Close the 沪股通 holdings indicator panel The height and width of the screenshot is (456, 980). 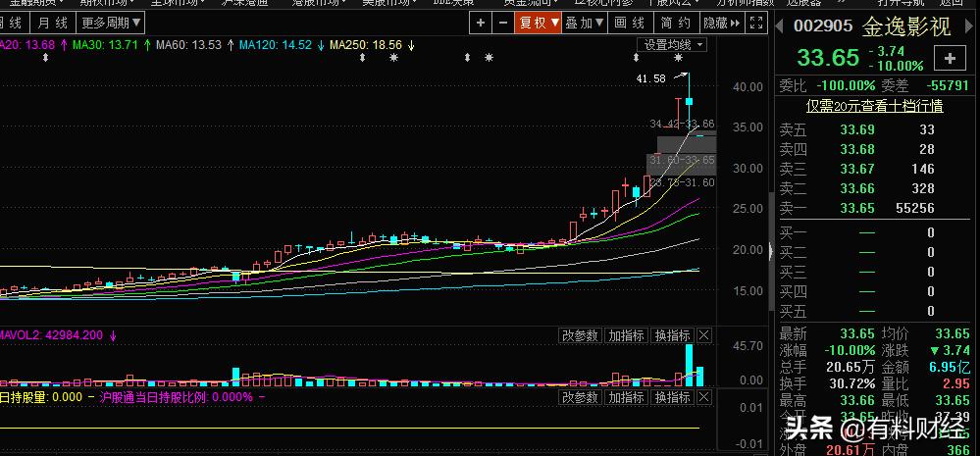[704, 397]
